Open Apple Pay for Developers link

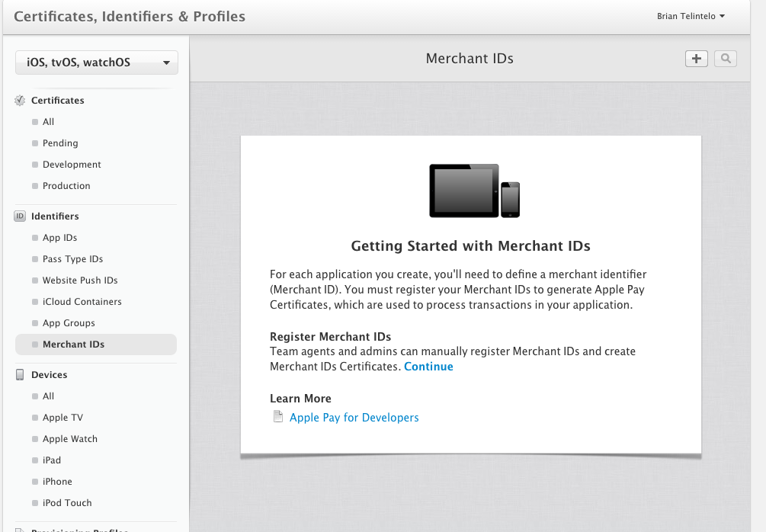pos(354,418)
